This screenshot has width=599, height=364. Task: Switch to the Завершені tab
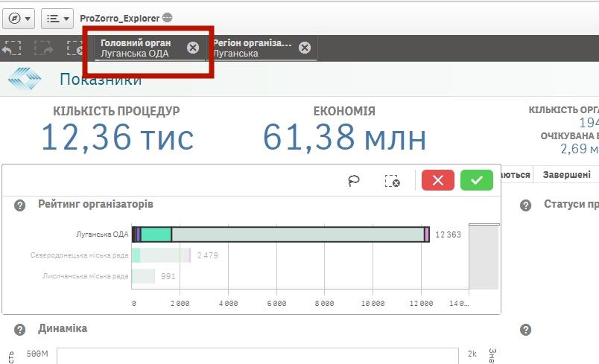(566, 174)
